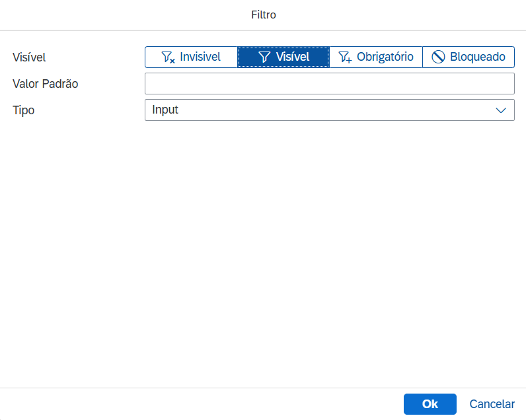Screen dimensions: 526x420
Task: Expand the Tipo dropdown chevron arrow
Action: tap(501, 110)
